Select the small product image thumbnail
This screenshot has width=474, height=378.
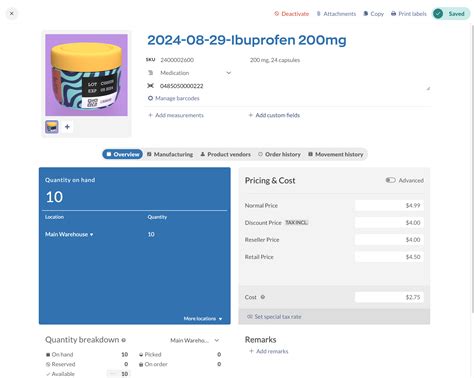(x=52, y=127)
